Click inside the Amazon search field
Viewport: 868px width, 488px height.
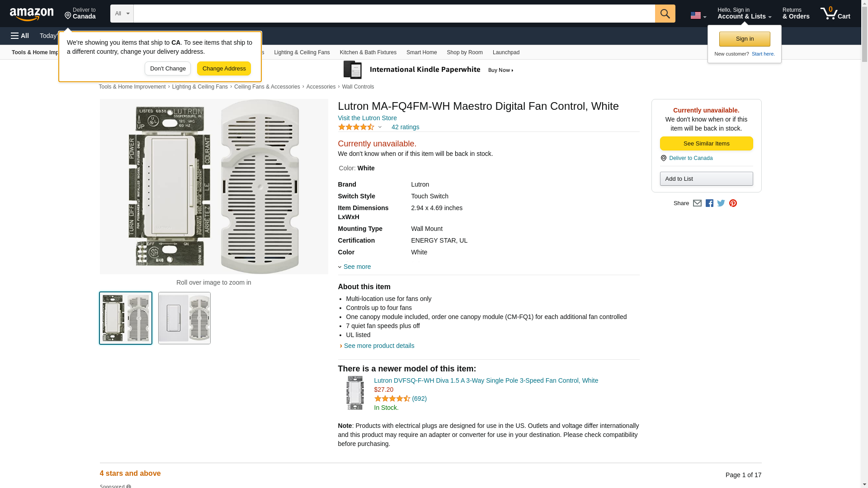(393, 14)
